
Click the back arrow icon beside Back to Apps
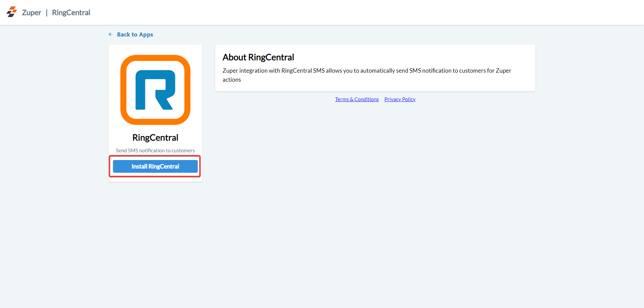(x=111, y=34)
